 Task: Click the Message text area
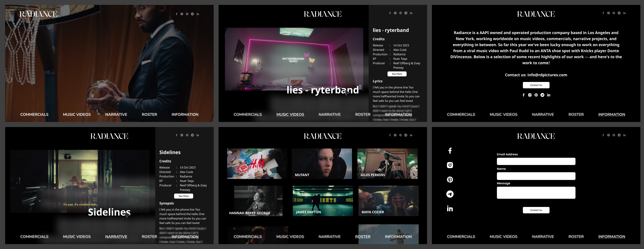click(x=536, y=193)
